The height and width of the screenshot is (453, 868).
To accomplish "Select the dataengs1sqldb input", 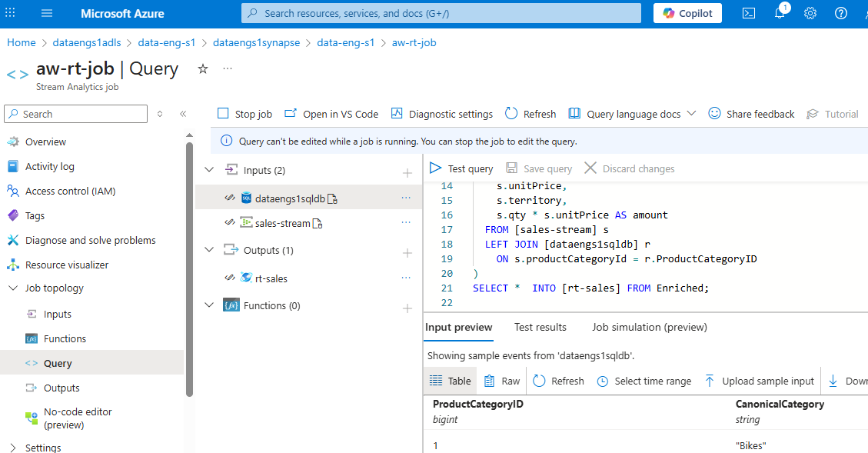I will (x=290, y=198).
